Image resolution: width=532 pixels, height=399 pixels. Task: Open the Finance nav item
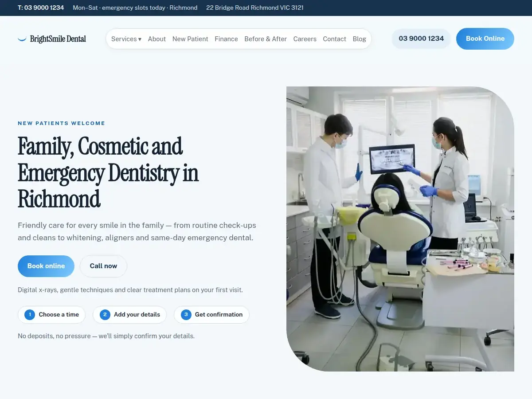226,39
